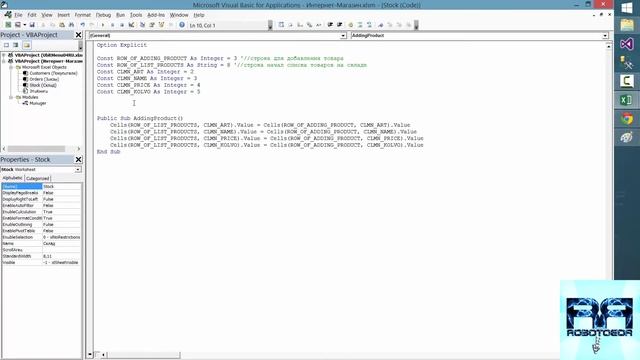
Task: Click the (Name) property row
Action: 41,186
